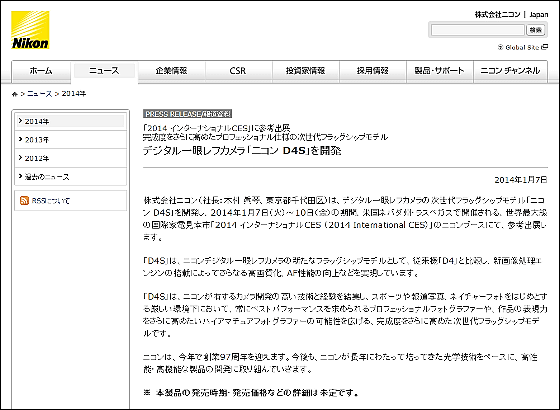This screenshot has width=560, height=410.
Task: Click the Global Site external link icon
Action: point(545,47)
